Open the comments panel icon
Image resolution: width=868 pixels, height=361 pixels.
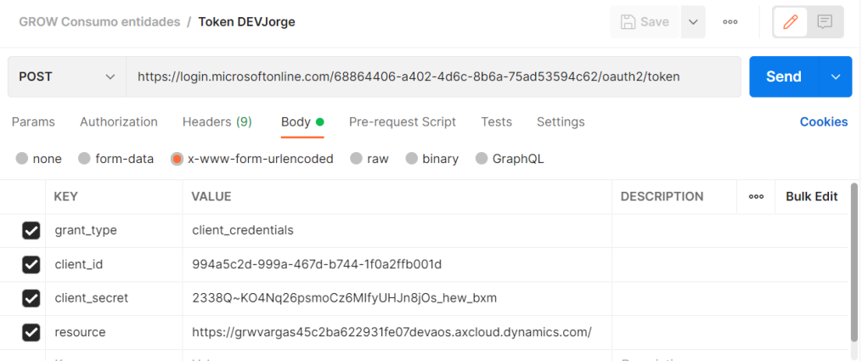825,22
